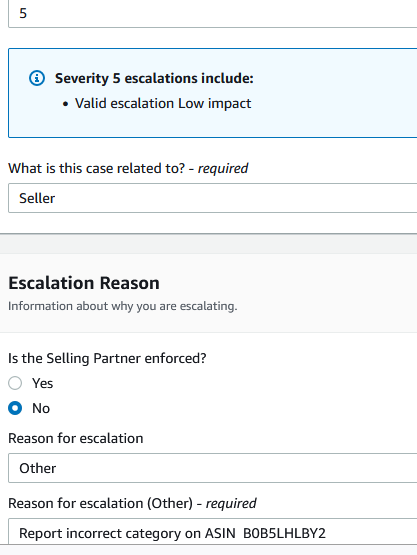This screenshot has height=555, width=417.
Task: Click the 'No' label text
Action: pyautogui.click(x=41, y=408)
